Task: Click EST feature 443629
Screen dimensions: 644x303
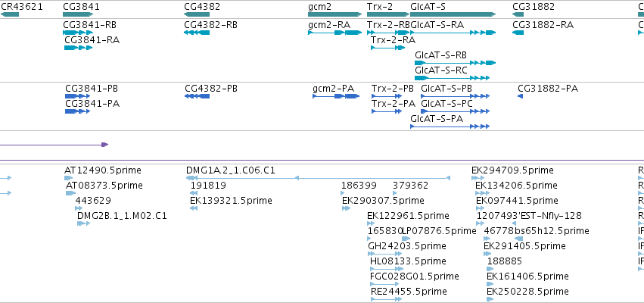Action: (x=93, y=201)
